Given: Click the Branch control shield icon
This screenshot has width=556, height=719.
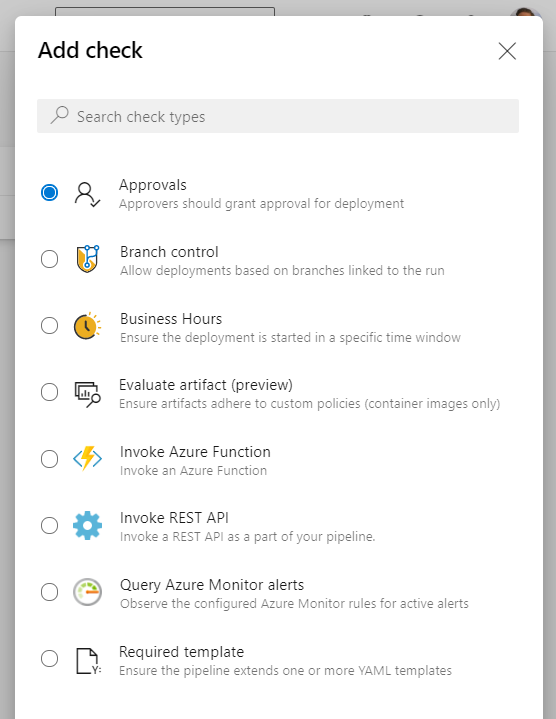Looking at the screenshot, I should click(x=88, y=259).
